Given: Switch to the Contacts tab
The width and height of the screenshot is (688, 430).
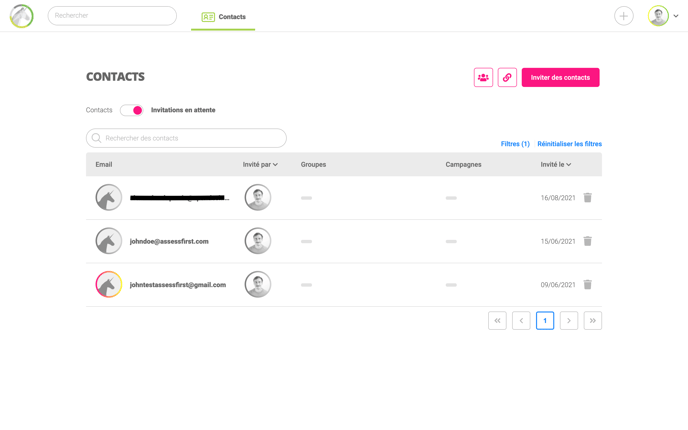Looking at the screenshot, I should tap(223, 17).
